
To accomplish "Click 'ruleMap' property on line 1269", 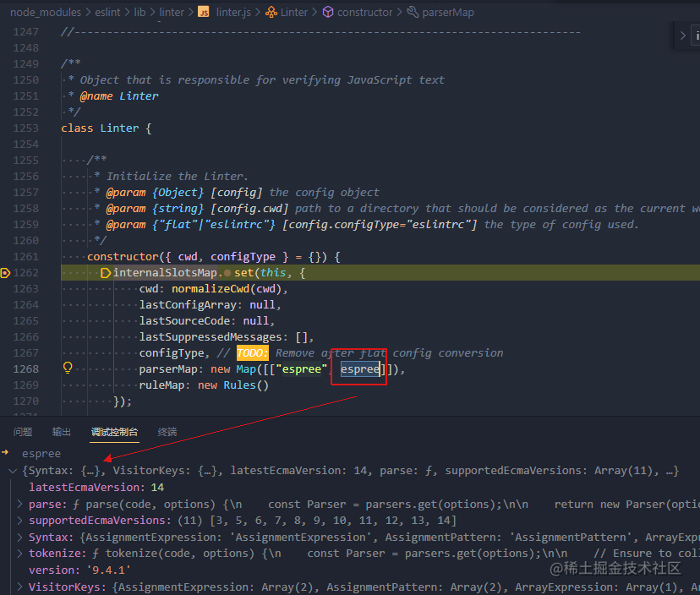I will (161, 385).
